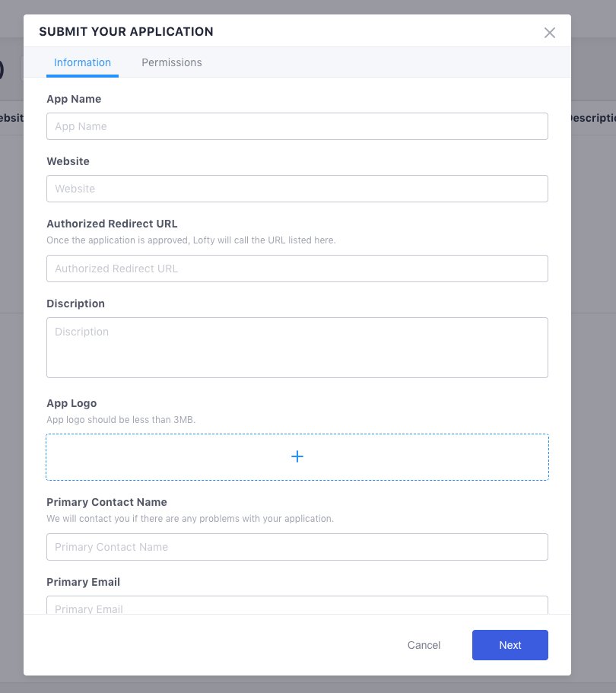
Task: Click the Discription label above text area
Action: pyautogui.click(x=75, y=304)
